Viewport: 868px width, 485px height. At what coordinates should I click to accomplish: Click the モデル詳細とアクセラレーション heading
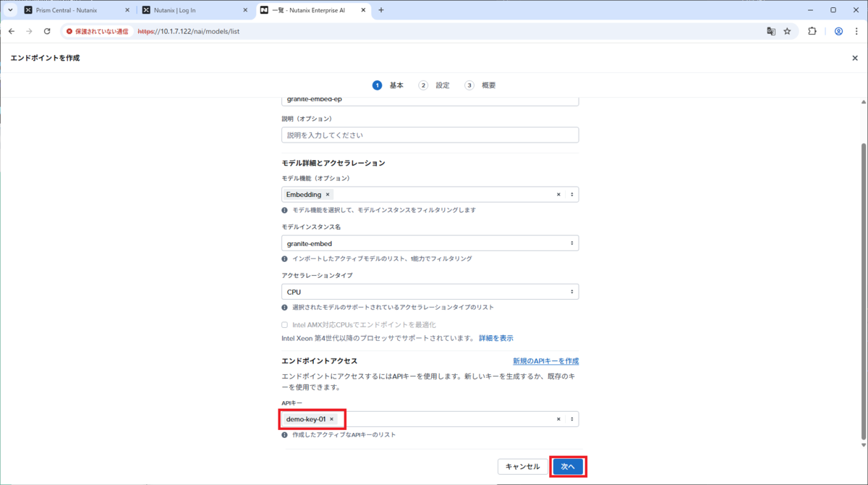click(x=333, y=163)
